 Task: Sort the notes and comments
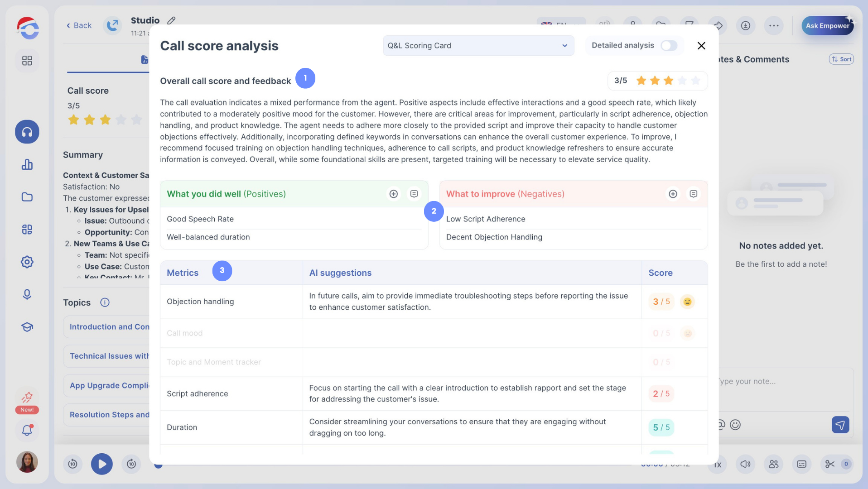pos(841,59)
